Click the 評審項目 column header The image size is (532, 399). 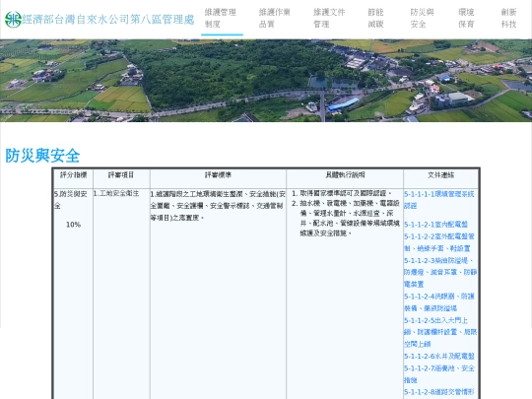click(121, 175)
